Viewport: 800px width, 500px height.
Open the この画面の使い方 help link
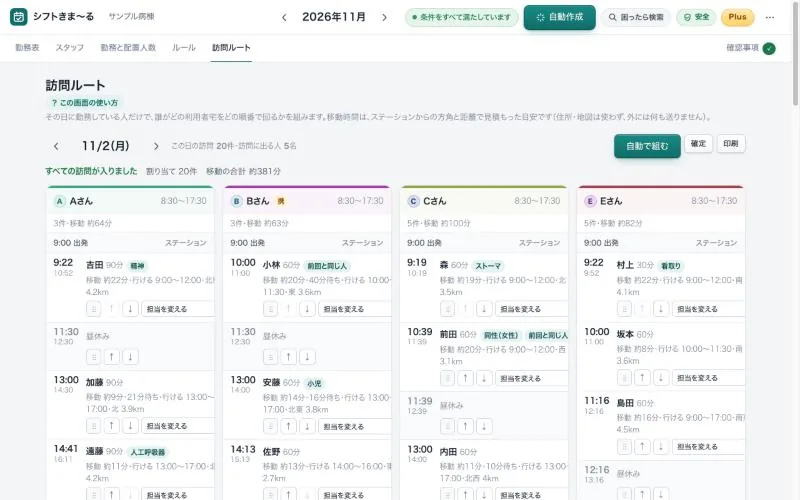(x=85, y=103)
